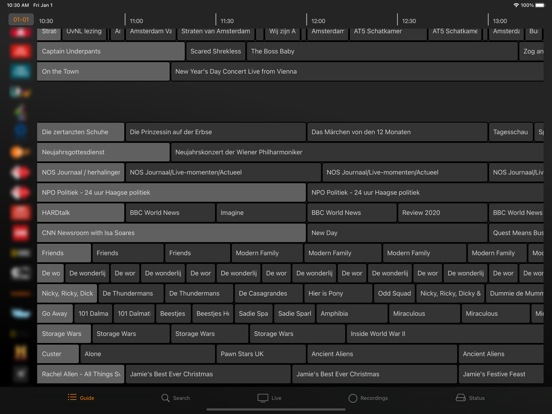
Task: Click the channel logo beside HARDtalk
Action: (20, 213)
